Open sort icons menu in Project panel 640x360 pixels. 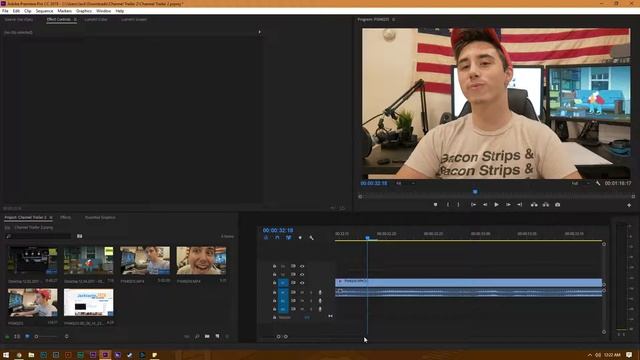(x=67, y=336)
